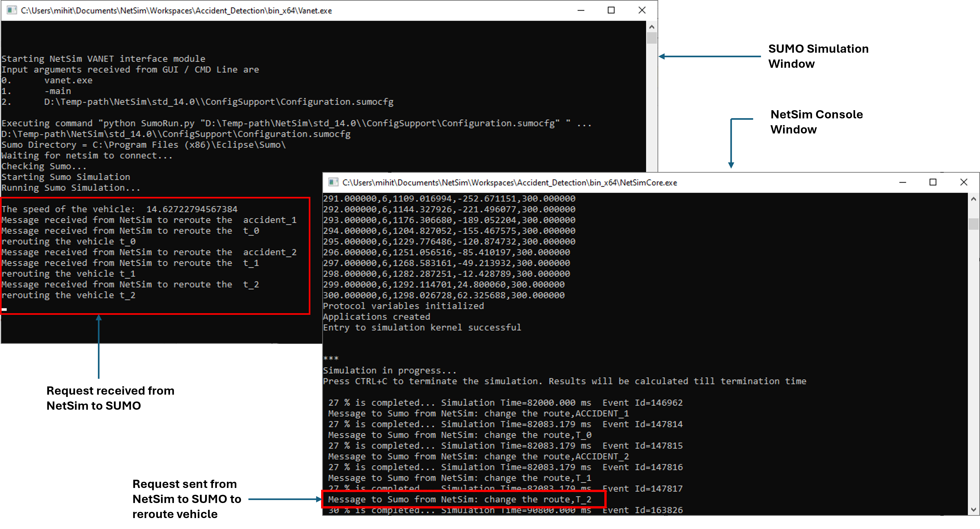
Task: Maximize the NetSimCore.exe console window
Action: 933,182
